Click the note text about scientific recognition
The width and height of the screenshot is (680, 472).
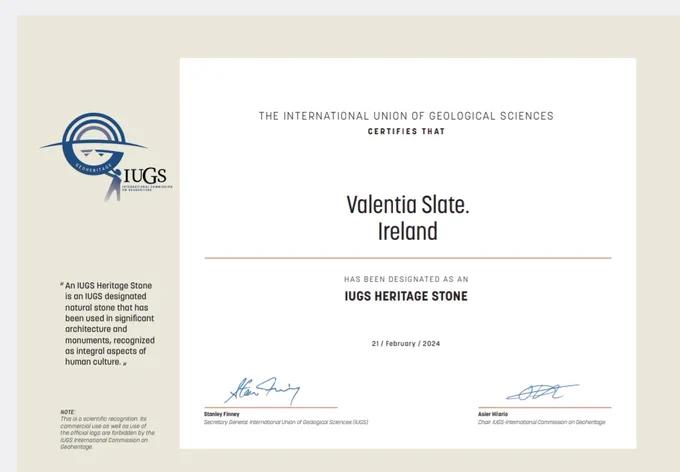coord(108,433)
